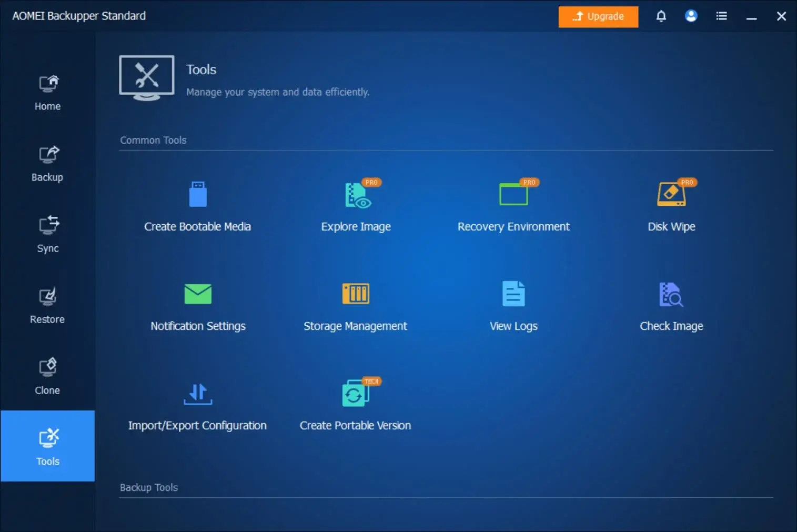Open the main menu list
Viewport: 797px width, 532px height.
tap(721, 16)
